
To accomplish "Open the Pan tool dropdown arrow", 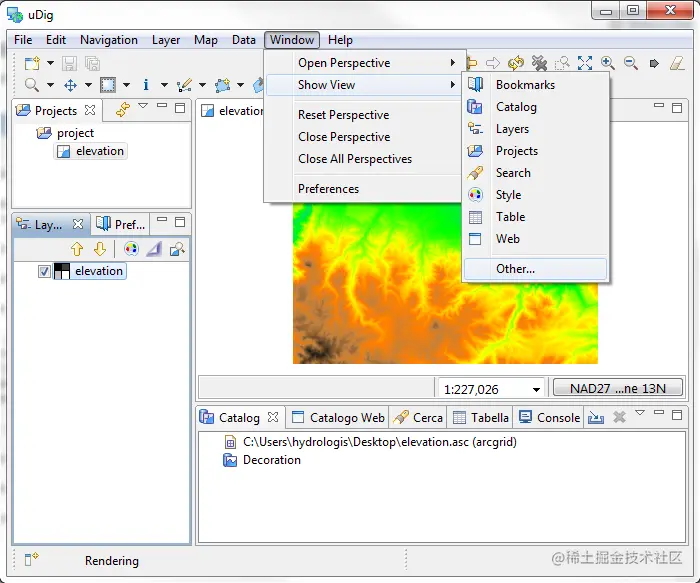I will tap(88, 85).
